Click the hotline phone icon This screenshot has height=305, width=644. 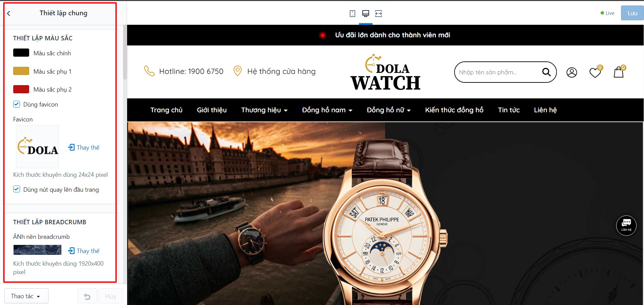point(149,71)
